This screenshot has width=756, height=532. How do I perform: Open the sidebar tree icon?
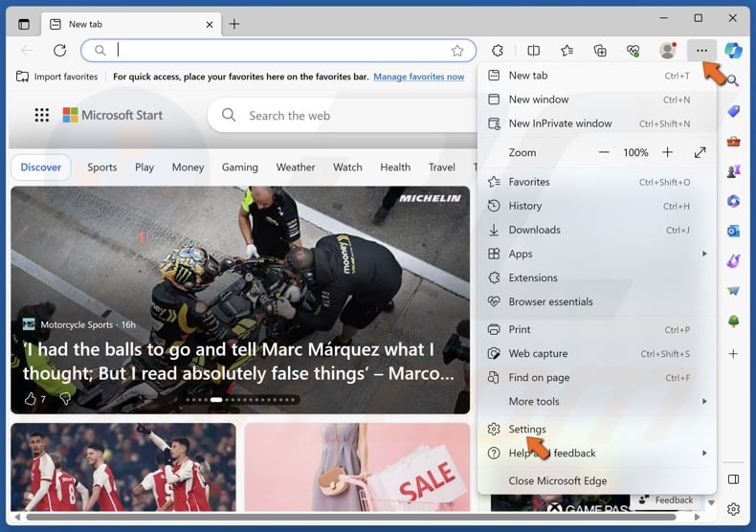733,321
